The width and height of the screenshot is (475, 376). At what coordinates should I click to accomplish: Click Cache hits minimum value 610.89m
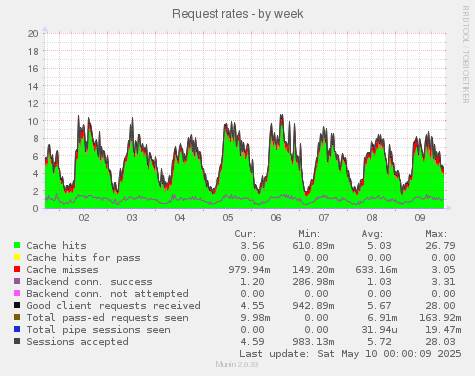[313, 246]
